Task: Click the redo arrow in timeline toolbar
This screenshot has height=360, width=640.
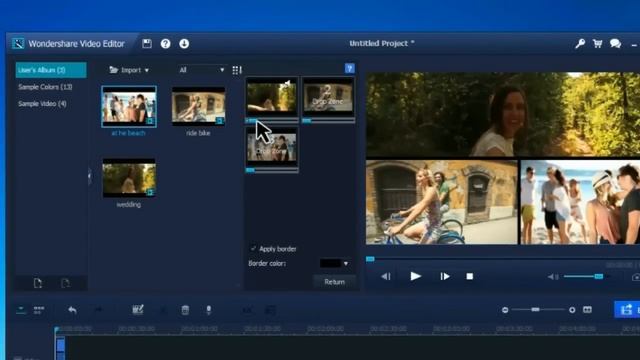Action: tap(98, 310)
